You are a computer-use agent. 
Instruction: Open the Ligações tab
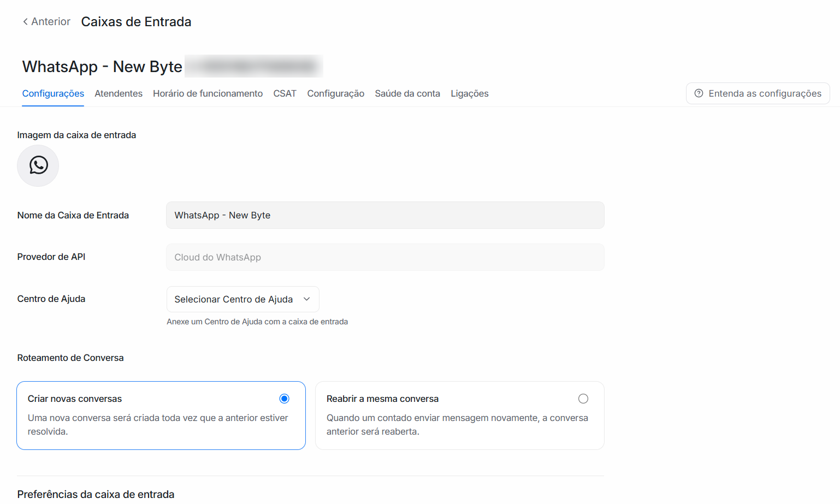[x=470, y=93]
